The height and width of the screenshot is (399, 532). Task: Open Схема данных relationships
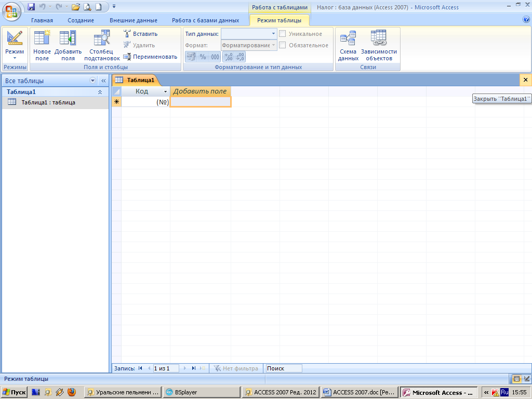(x=348, y=46)
